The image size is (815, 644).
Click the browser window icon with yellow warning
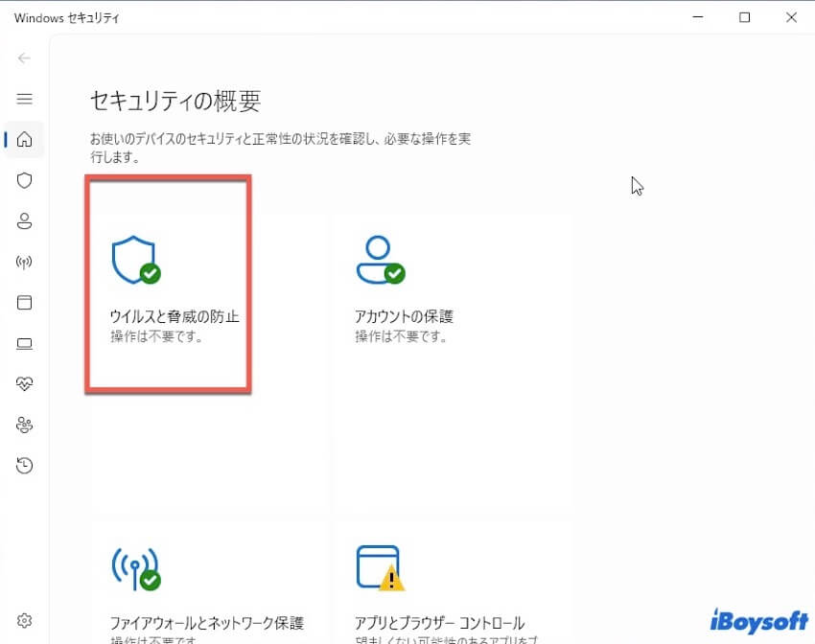380,567
